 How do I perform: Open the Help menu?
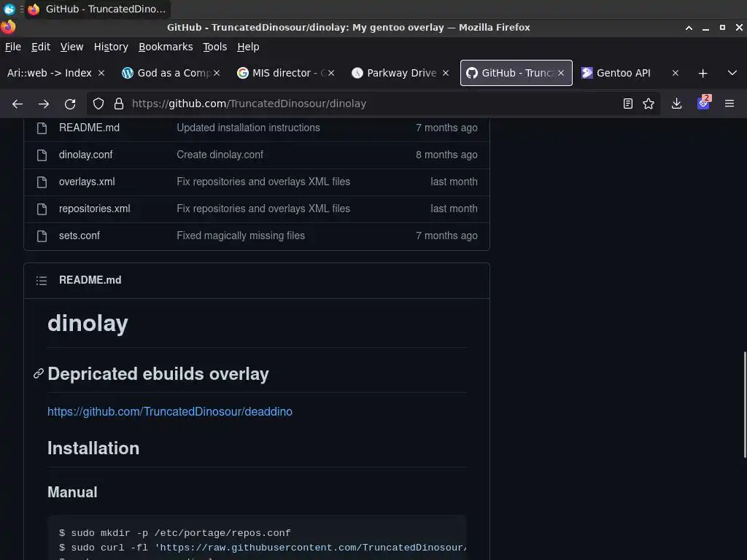point(248,47)
